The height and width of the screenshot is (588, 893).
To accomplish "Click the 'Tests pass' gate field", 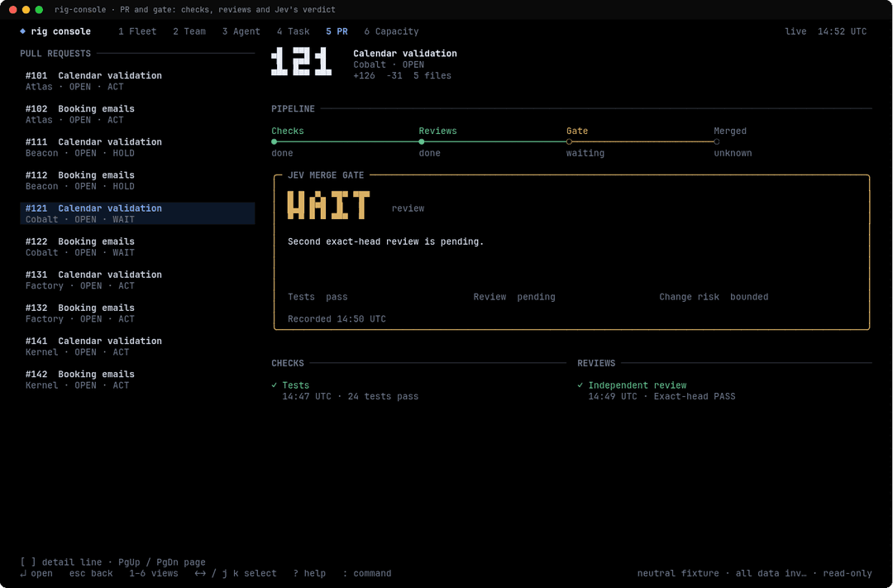I will click(318, 297).
